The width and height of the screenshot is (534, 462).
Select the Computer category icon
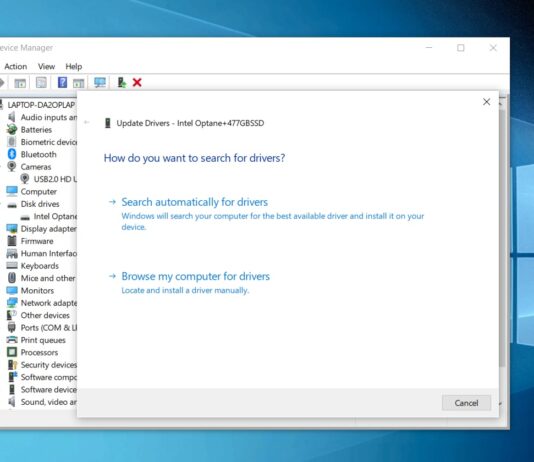coord(12,191)
